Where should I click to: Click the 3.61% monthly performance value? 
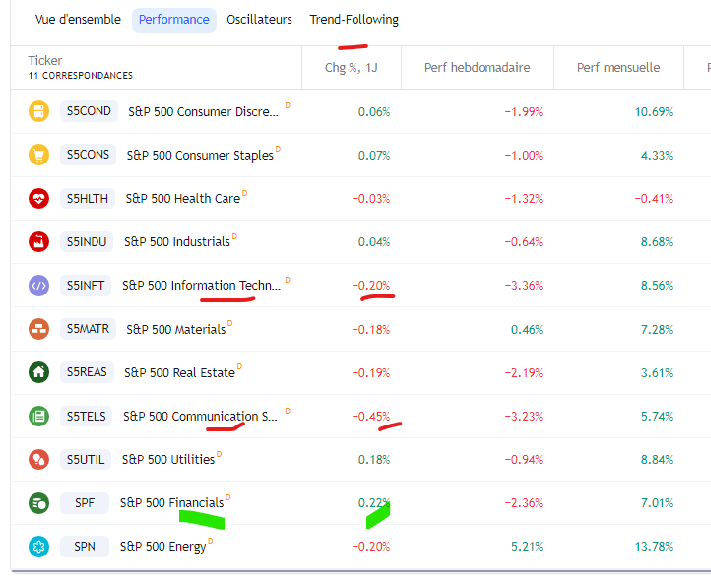(x=657, y=373)
